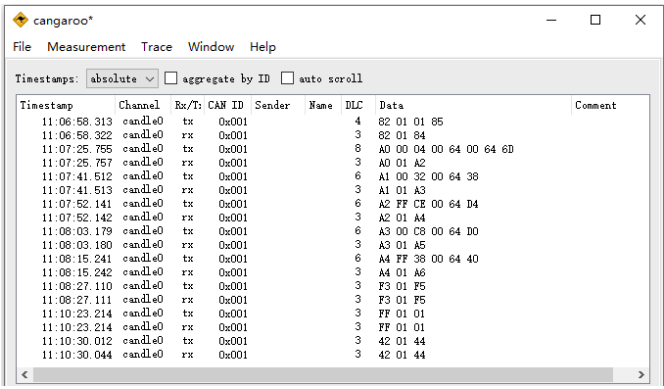This screenshot has height=389, width=664.
Task: Click data cell A0 00 04 00 64 00 64 6D
Action: pyautogui.click(x=446, y=149)
